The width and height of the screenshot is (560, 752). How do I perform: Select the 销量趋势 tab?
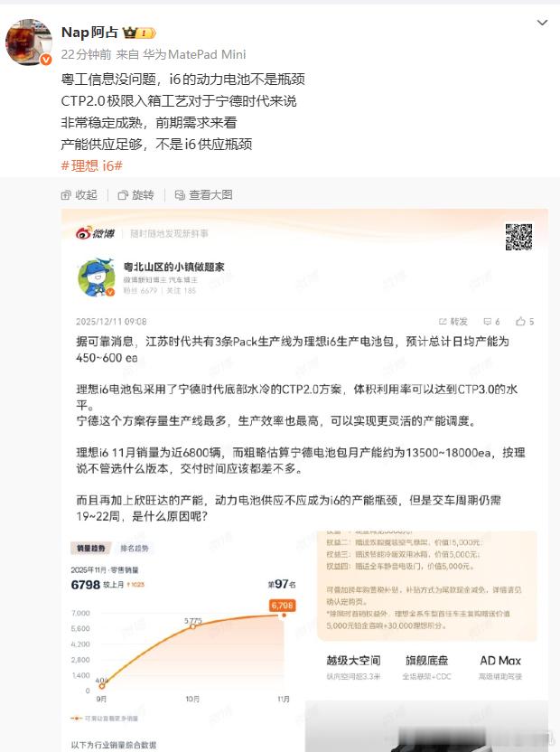tap(91, 548)
